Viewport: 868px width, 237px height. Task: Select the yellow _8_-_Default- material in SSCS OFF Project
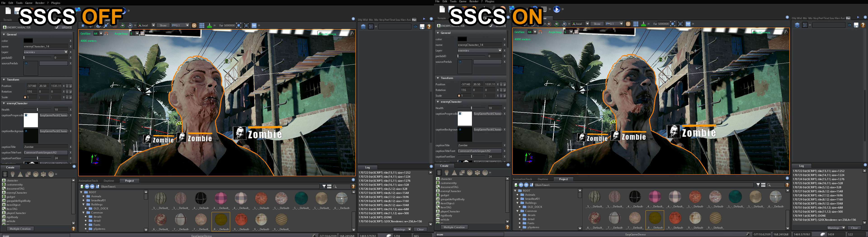(221, 221)
